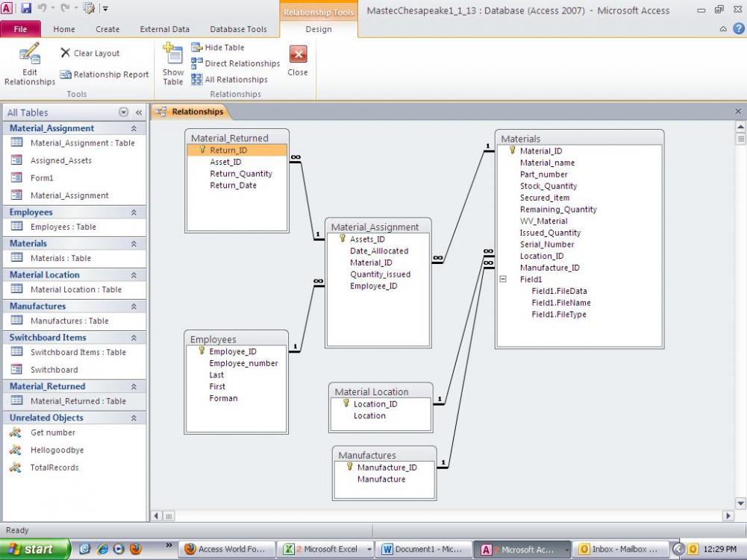Click the horizontal scrollbar right arrow
747x560 pixels.
click(728, 516)
